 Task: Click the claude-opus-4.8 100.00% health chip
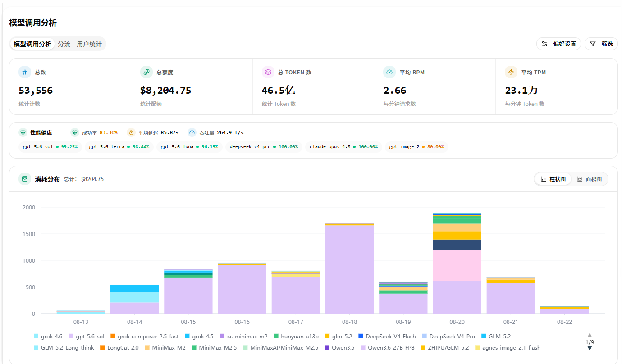pyautogui.click(x=343, y=147)
